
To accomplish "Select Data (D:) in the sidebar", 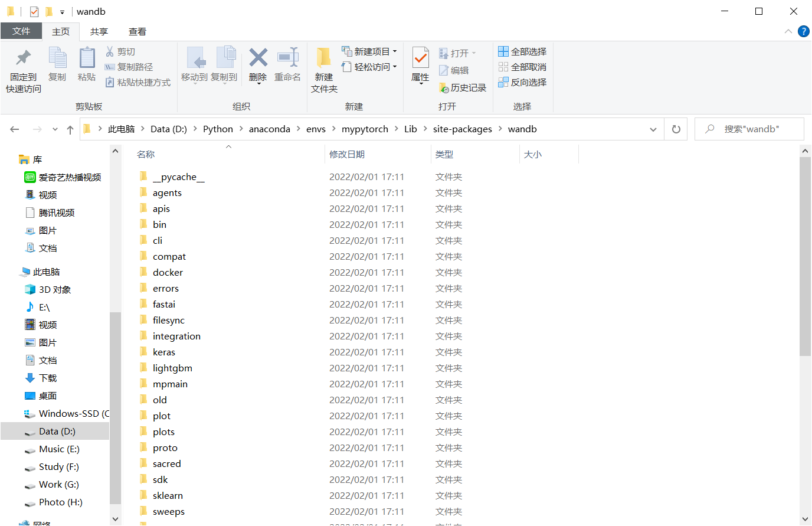I will pos(55,432).
